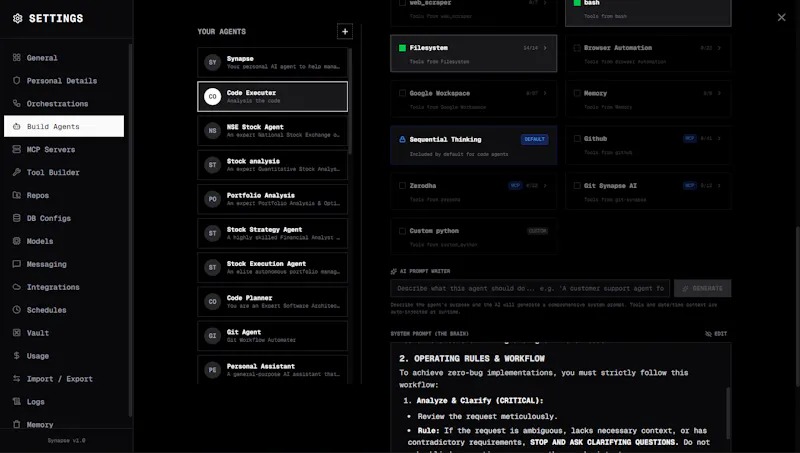Click the Usage dollar icon
This screenshot has height=453, width=800.
pos(16,356)
